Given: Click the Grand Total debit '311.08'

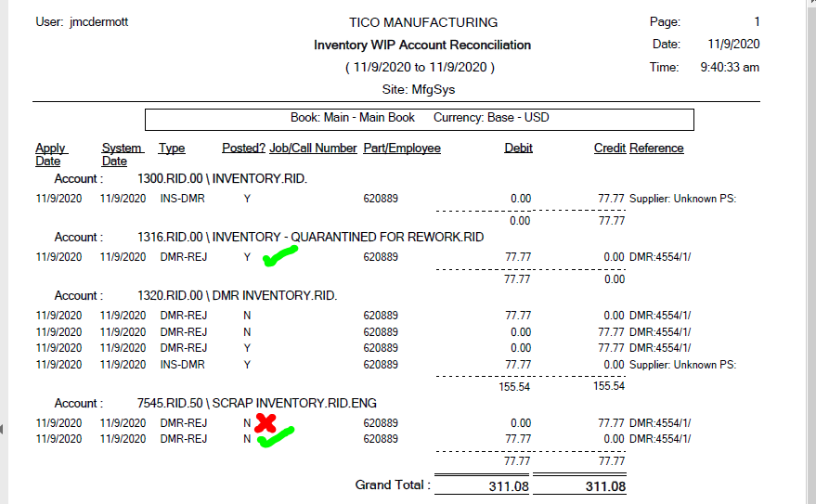Looking at the screenshot, I should [x=509, y=486].
